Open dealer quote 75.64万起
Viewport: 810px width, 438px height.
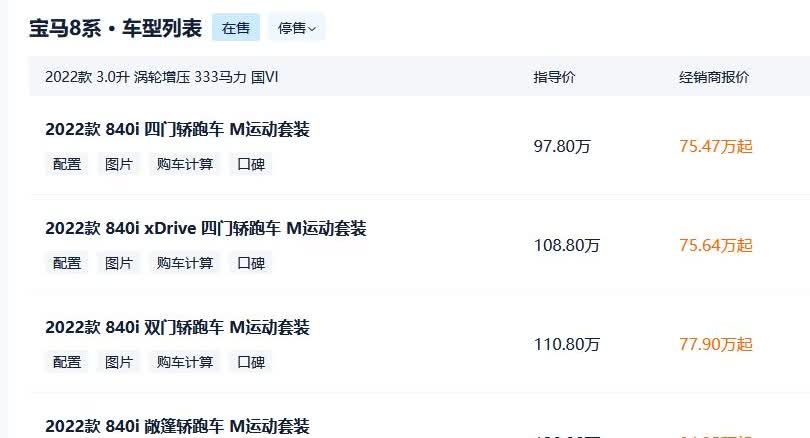715,245
